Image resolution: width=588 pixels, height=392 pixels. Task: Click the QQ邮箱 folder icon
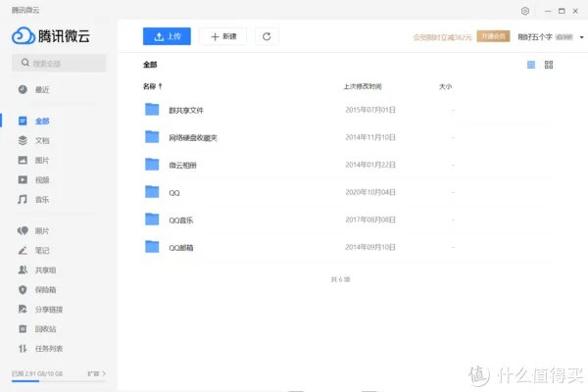[152, 246]
